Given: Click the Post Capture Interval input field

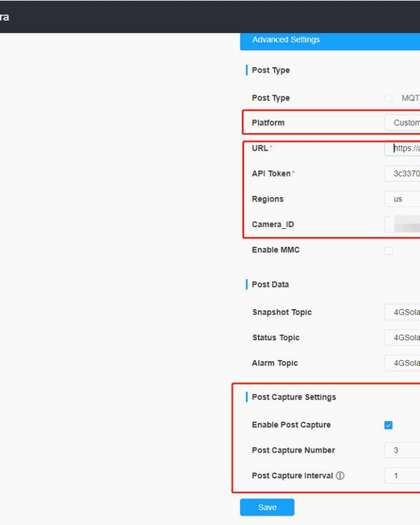Looking at the screenshot, I should click(403, 476).
